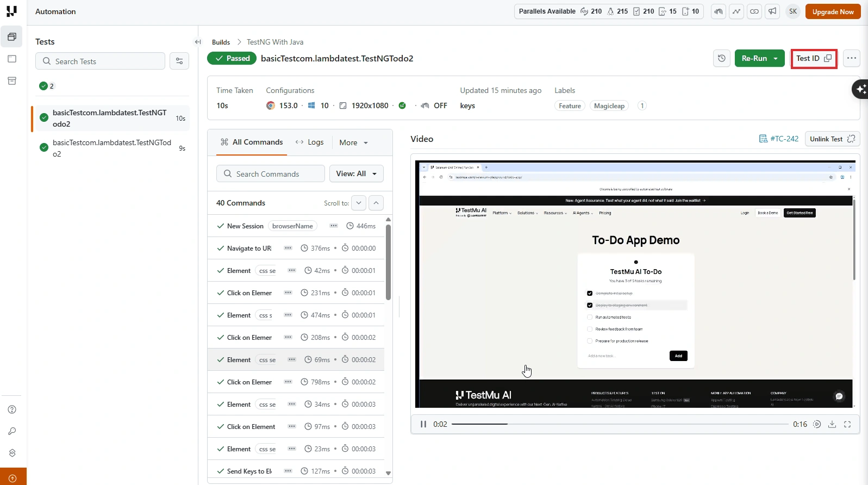Expand options for New Session command
This screenshot has height=485, width=868.
(x=334, y=226)
